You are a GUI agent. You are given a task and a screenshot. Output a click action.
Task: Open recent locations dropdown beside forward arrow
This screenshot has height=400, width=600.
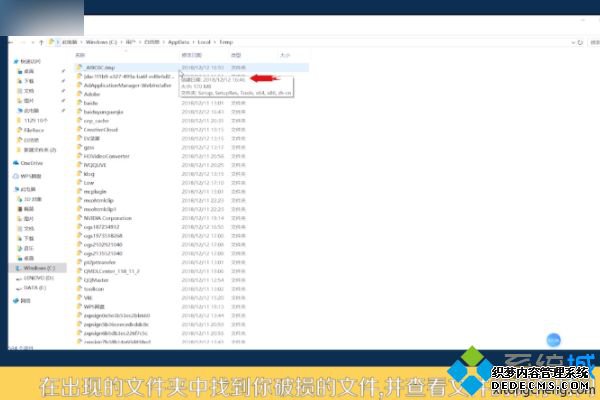coord(33,42)
